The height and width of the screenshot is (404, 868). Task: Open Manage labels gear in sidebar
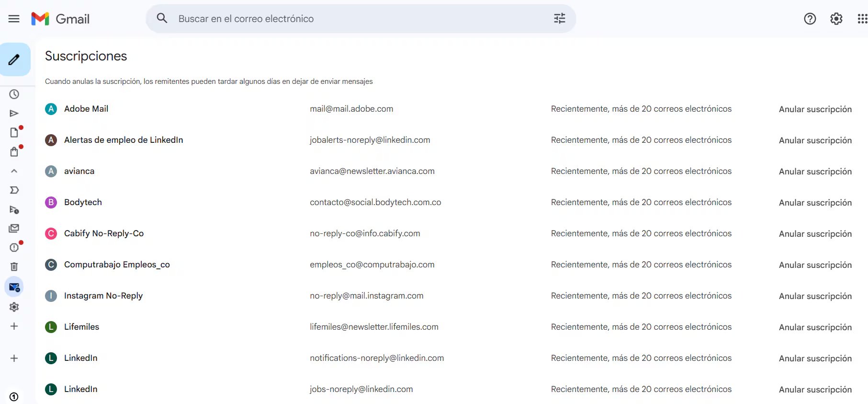14,307
